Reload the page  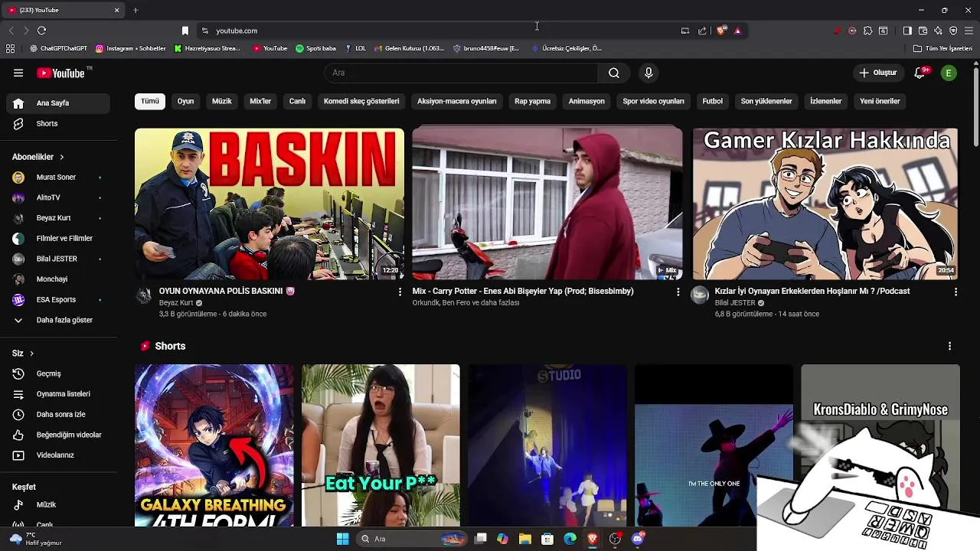[41, 31]
